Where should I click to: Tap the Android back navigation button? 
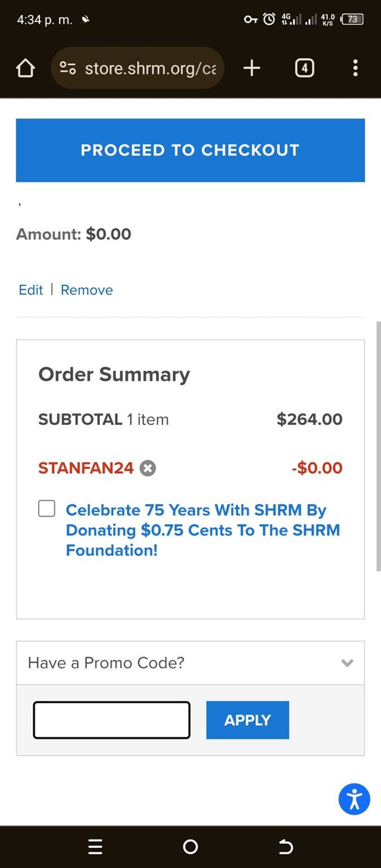[x=286, y=847]
